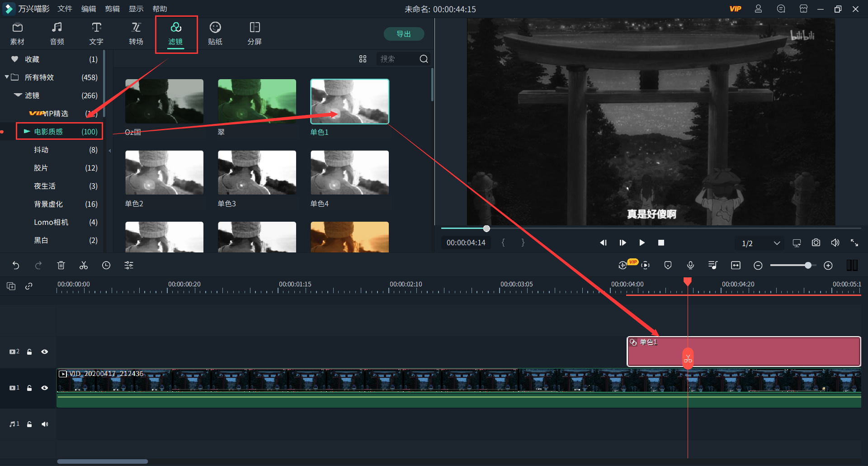Click the 导出 export button

(x=404, y=34)
